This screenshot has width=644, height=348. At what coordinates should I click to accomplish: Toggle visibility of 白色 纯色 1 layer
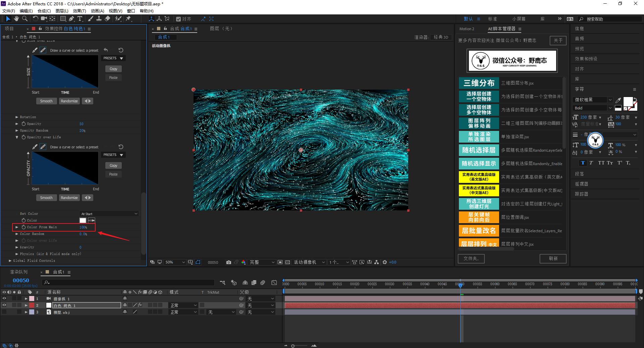point(4,305)
